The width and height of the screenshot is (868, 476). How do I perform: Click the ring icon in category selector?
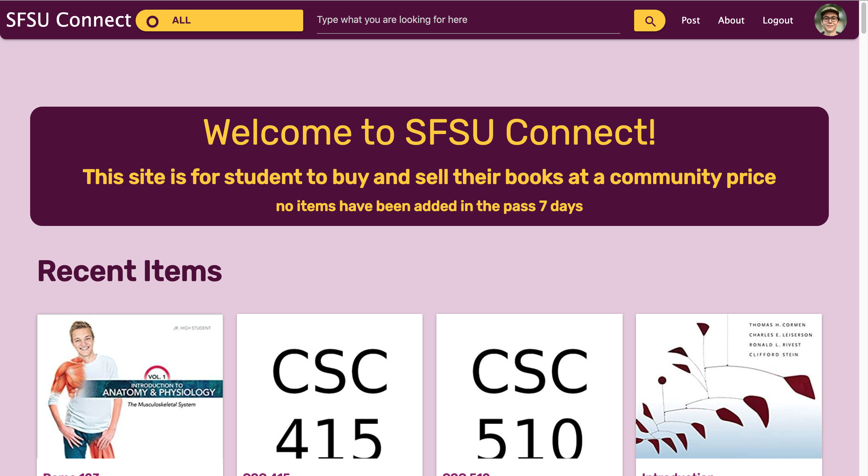pyautogui.click(x=152, y=21)
